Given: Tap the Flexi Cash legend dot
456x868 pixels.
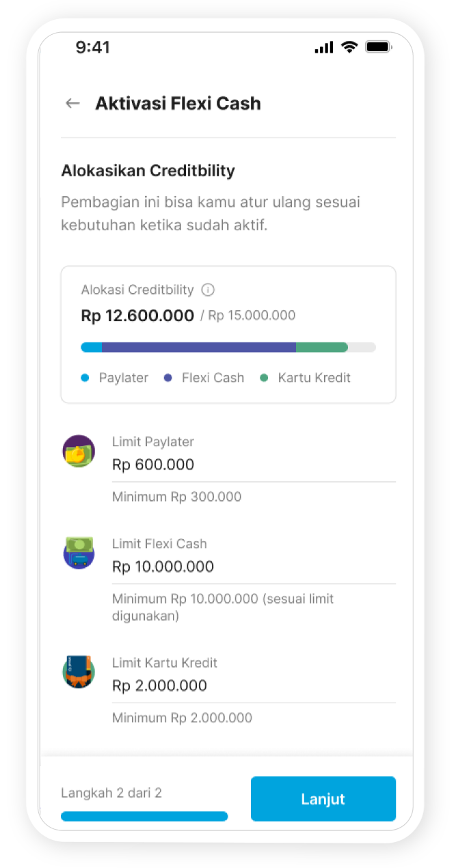Looking at the screenshot, I should [168, 378].
